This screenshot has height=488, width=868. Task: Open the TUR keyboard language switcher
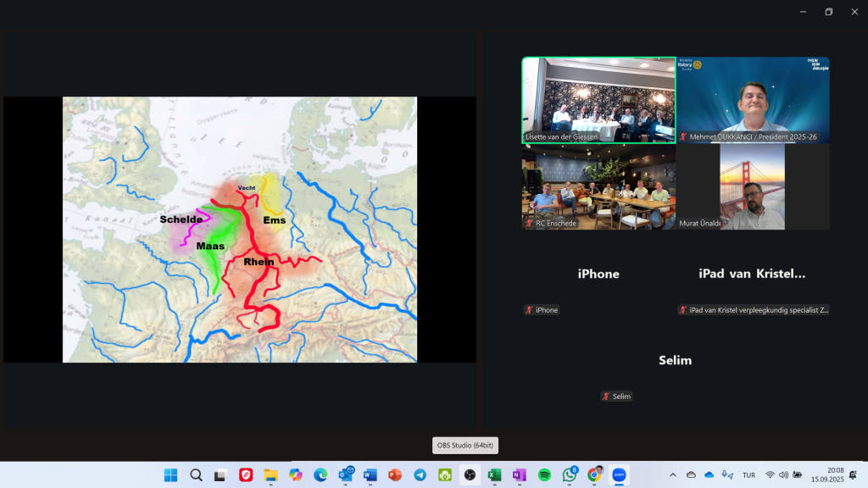(x=748, y=474)
